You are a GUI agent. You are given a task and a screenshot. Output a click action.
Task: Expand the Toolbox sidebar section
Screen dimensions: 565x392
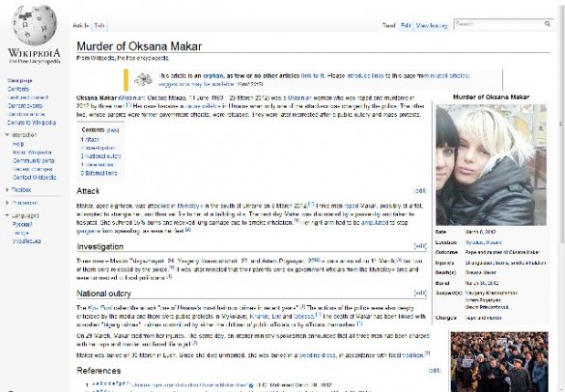point(7,189)
